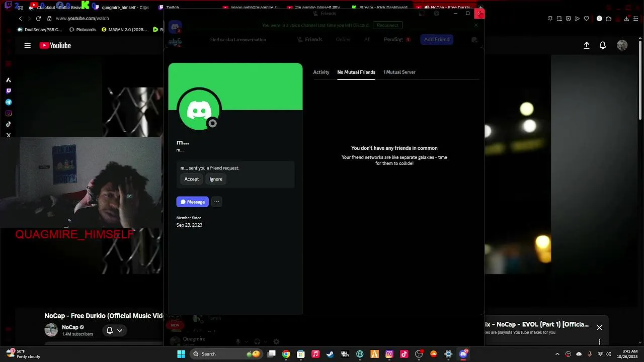Image resolution: width=644 pixels, height=362 pixels.
Task: Close the YouTube mix playlist panel
Action: (599, 327)
